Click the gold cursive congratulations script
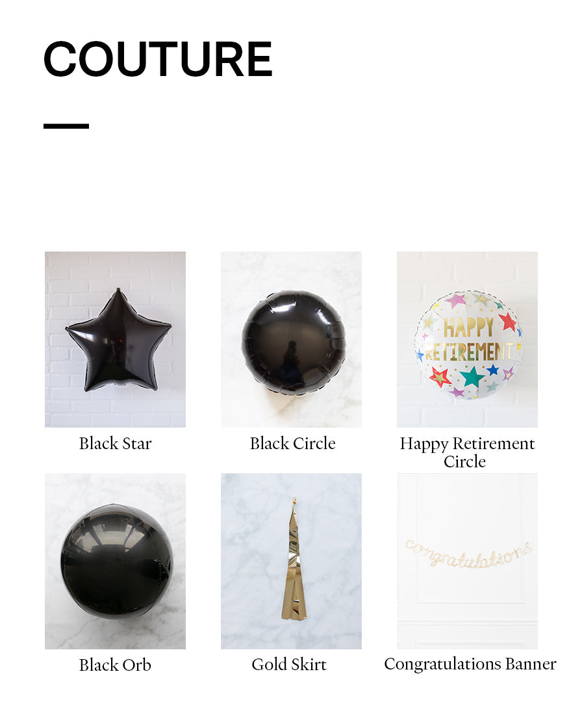This screenshot has height=728, width=582. tap(469, 554)
